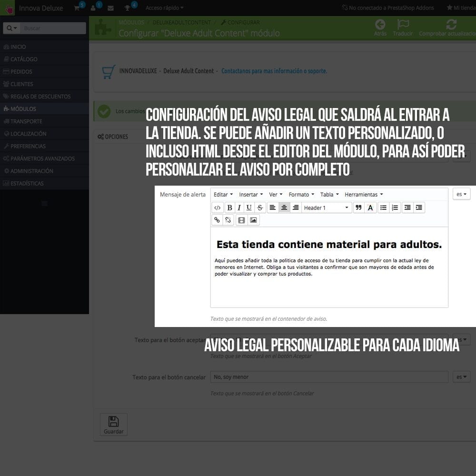Insert a link in editor
476x476 pixels.
pyautogui.click(x=217, y=220)
